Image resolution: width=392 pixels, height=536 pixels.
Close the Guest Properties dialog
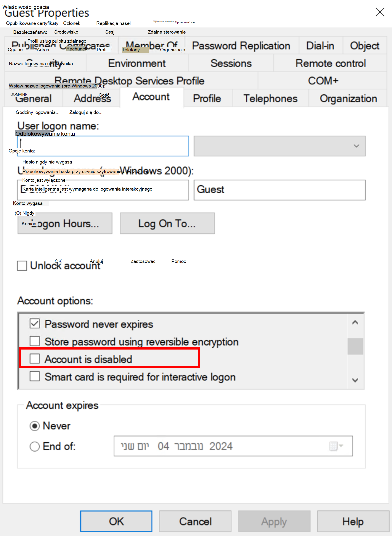click(380, 12)
